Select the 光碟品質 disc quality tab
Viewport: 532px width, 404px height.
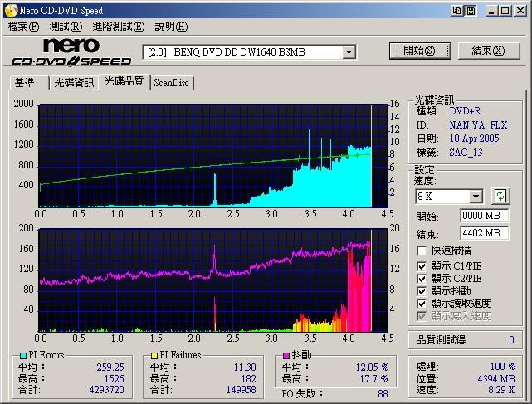[124, 81]
